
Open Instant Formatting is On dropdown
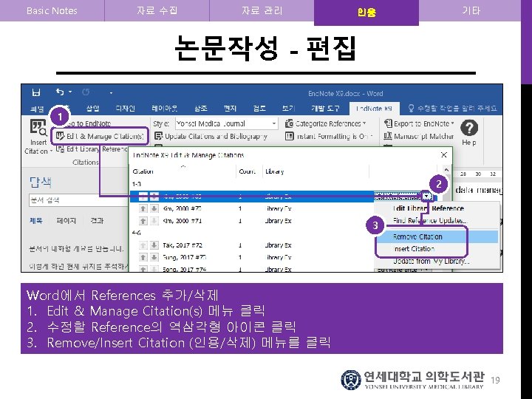(329, 136)
